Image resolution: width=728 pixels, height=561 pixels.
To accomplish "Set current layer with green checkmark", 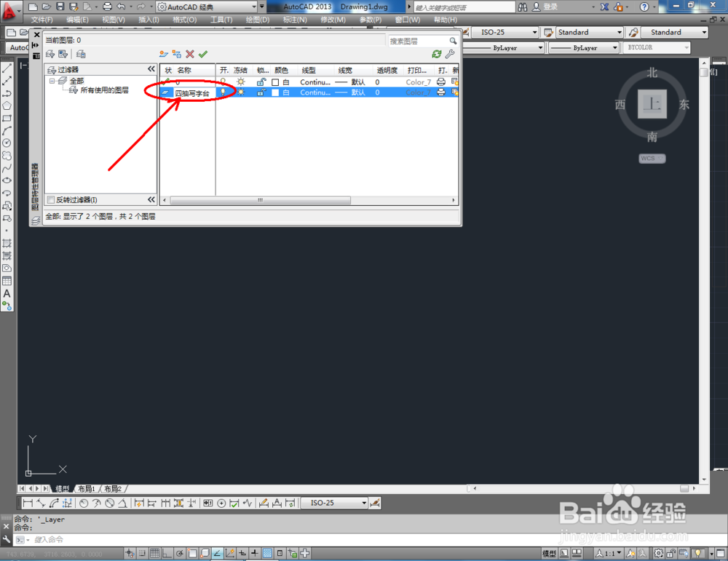I will click(x=203, y=55).
